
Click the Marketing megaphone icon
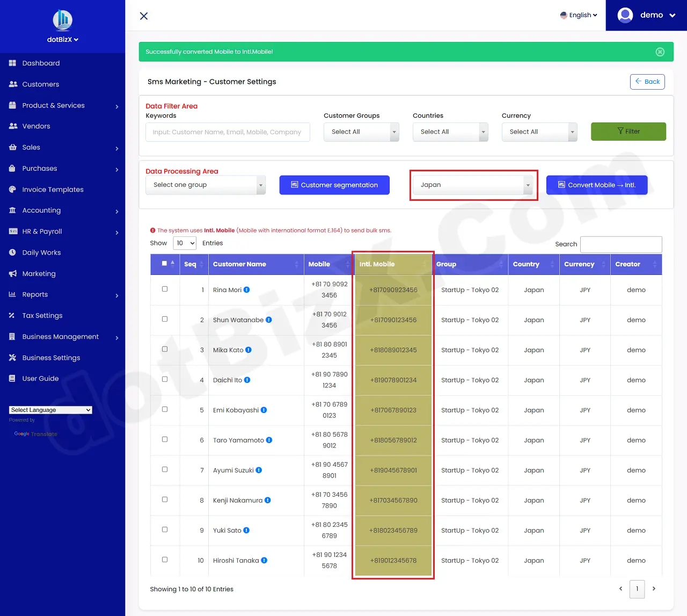[12, 274]
